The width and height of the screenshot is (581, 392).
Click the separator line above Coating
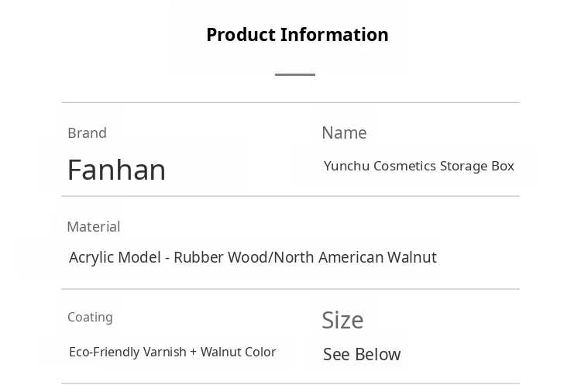coord(290,289)
